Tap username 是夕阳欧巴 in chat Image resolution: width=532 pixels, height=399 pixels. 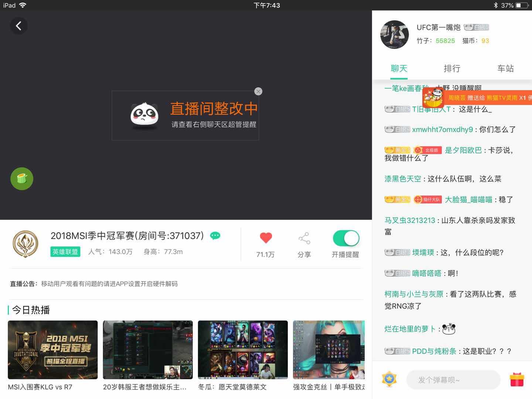pyautogui.click(x=463, y=150)
